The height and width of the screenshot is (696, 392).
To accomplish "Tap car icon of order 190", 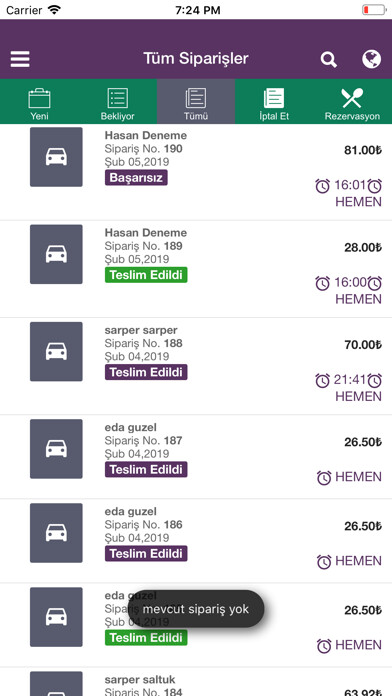I will pyautogui.click(x=56, y=157).
